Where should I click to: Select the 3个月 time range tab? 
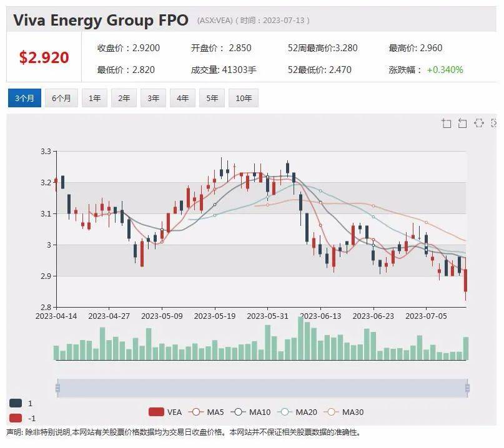pyautogui.click(x=24, y=98)
